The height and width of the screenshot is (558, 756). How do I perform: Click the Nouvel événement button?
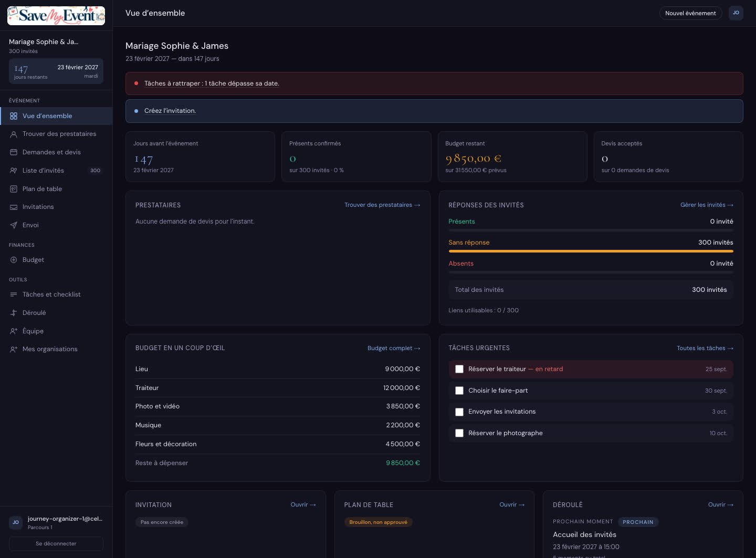(x=690, y=13)
